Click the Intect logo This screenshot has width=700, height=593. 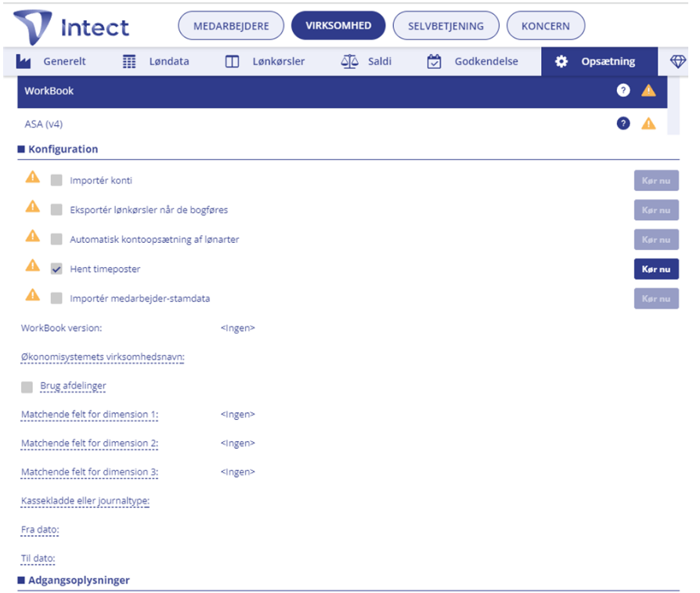(71, 27)
